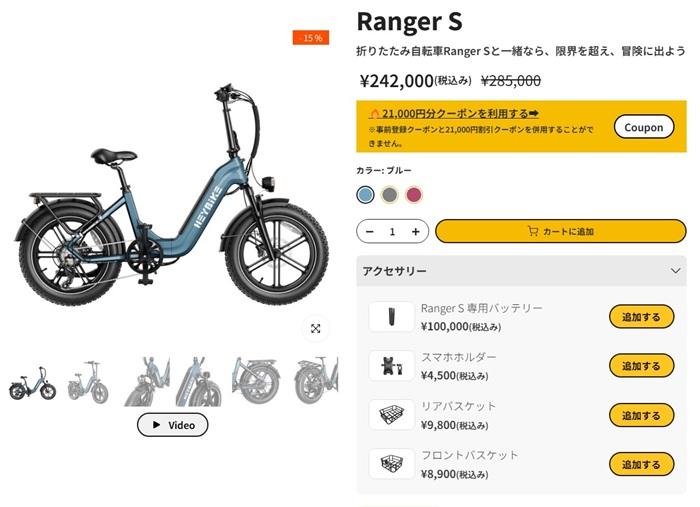The width and height of the screenshot is (700, 507).
Task: Click the rear basket accessory icon
Action: click(x=392, y=415)
